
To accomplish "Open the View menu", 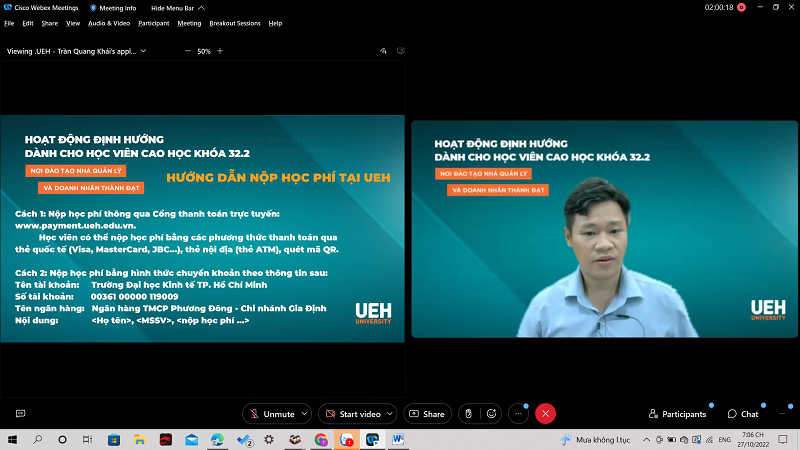I will point(73,23).
